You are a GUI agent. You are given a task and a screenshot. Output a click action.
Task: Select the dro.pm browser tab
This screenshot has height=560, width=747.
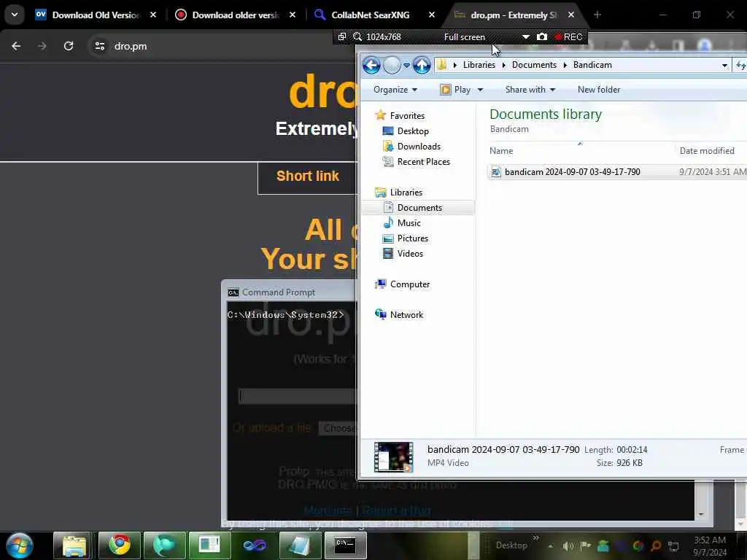(x=514, y=15)
